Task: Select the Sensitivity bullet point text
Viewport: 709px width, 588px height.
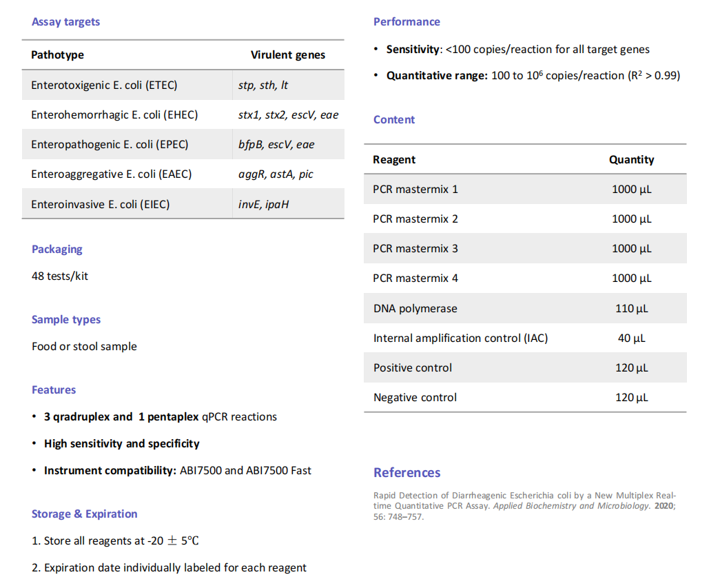Action: click(517, 50)
